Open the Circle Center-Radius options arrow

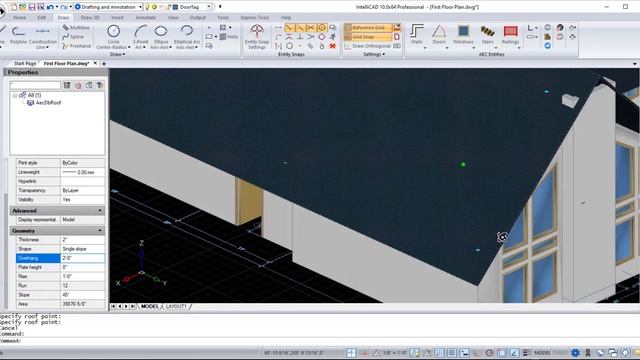(129, 47)
